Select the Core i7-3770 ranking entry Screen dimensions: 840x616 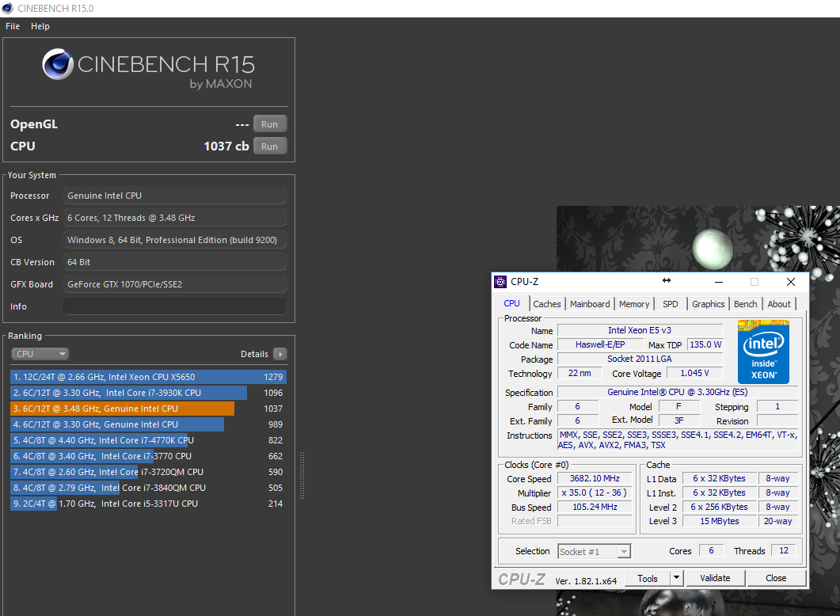(x=148, y=456)
